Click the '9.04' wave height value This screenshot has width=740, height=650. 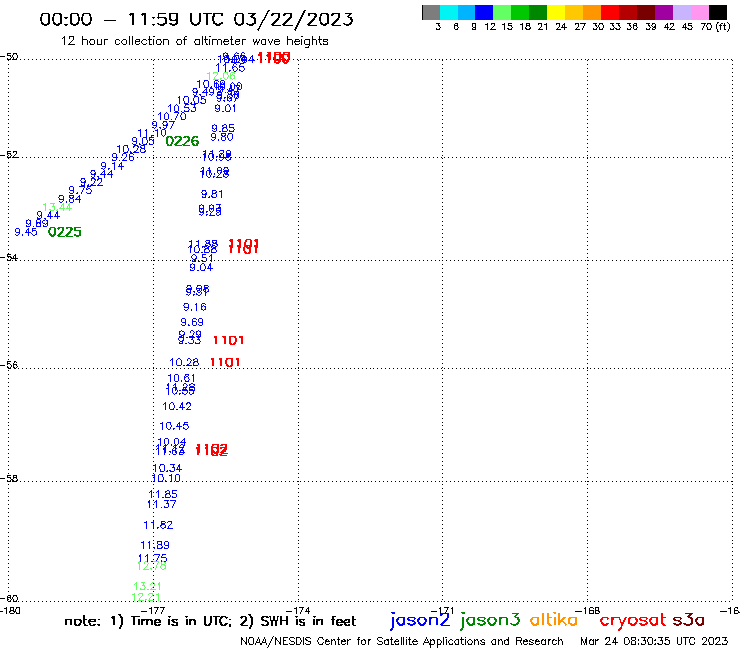(x=201, y=267)
